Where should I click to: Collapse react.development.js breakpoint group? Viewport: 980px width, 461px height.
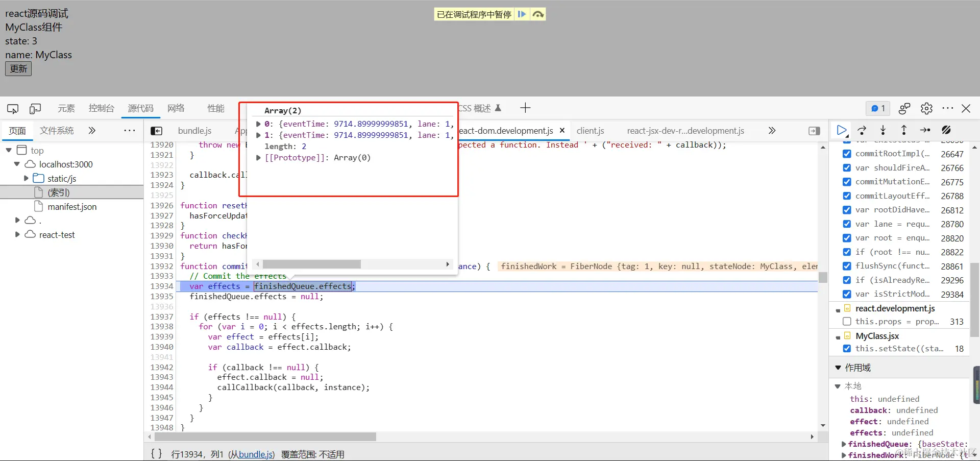[x=838, y=310]
